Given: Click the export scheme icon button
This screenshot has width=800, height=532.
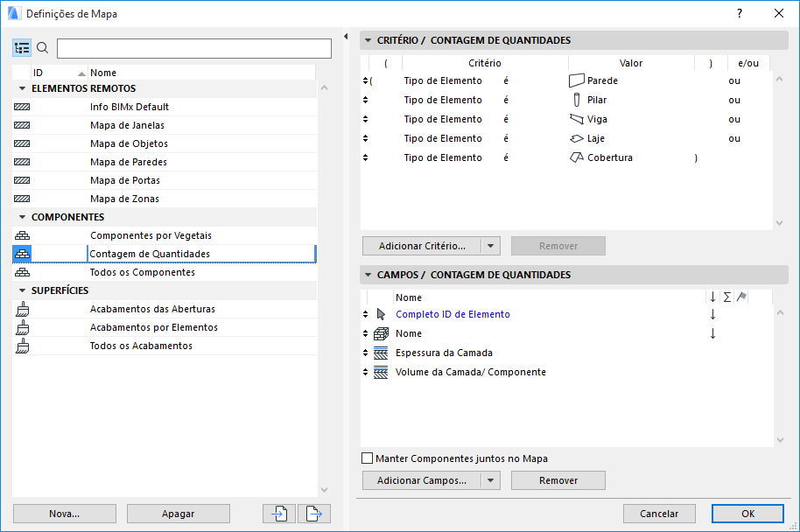Looking at the screenshot, I should coord(313,514).
